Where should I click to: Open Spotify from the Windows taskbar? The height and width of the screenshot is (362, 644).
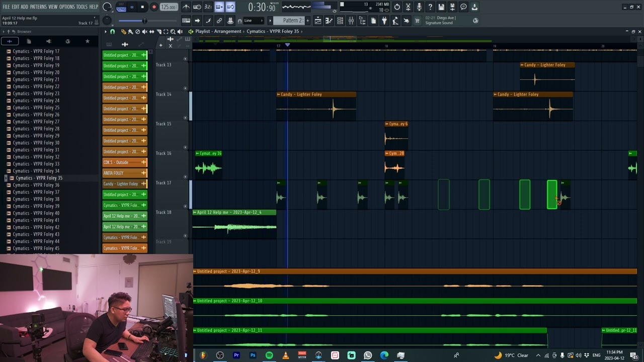tap(269, 355)
